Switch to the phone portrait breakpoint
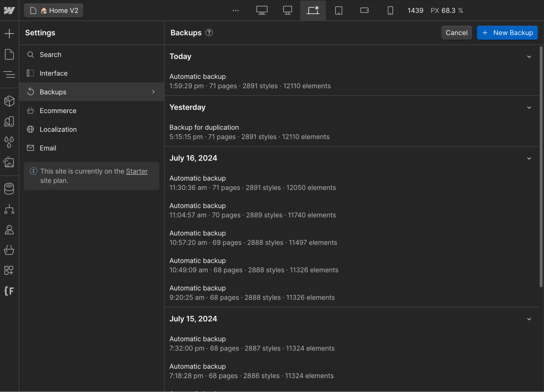Image resolution: width=544 pixels, height=392 pixels. click(x=390, y=10)
